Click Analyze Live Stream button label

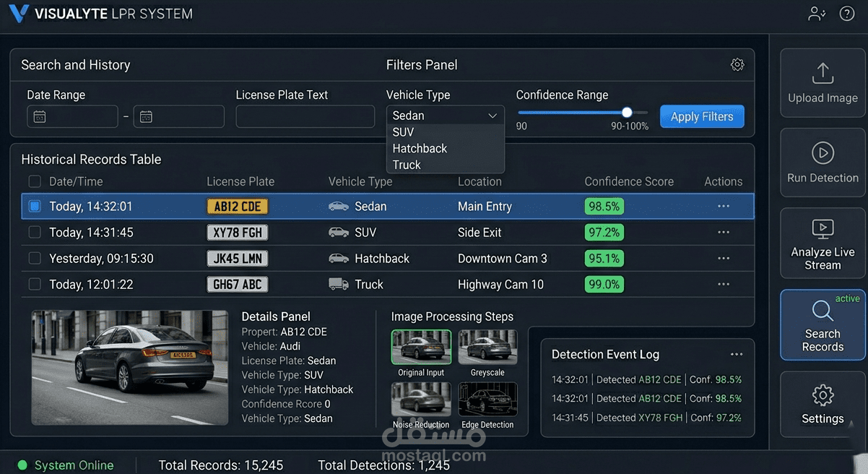point(823,259)
